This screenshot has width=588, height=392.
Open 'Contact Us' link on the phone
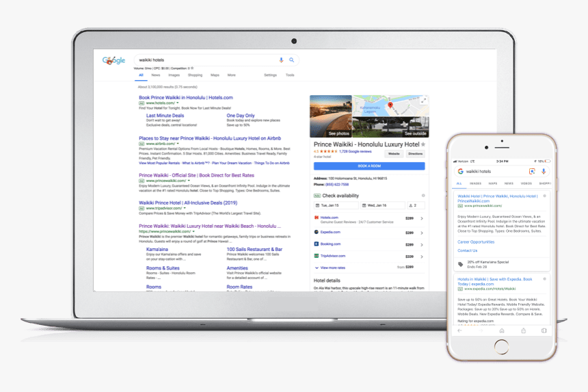(x=467, y=250)
